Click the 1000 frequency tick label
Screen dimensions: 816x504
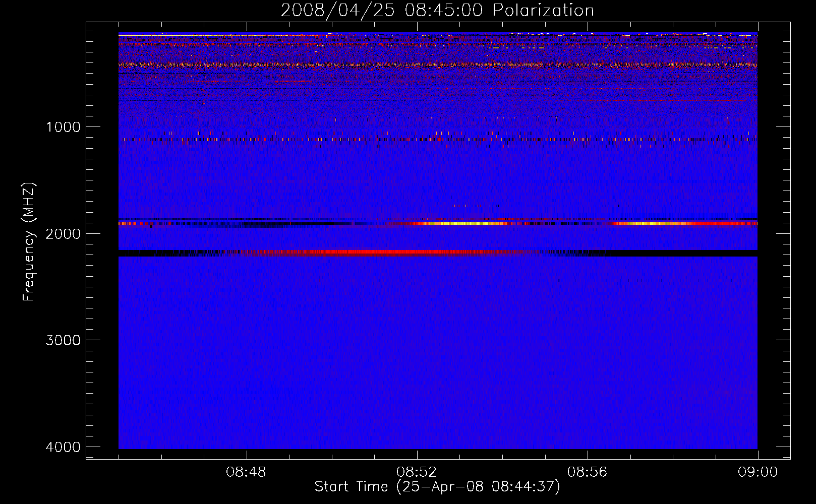[63, 127]
